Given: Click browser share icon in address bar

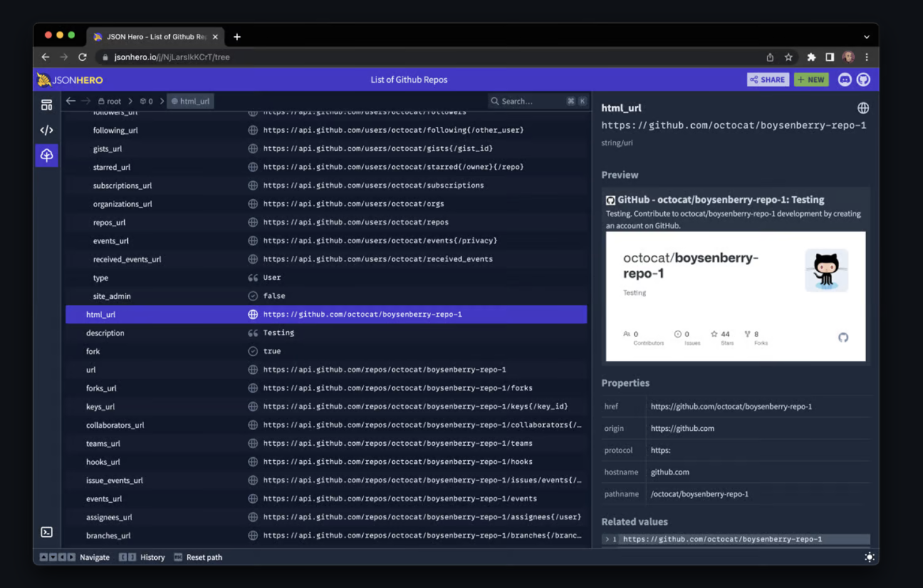Looking at the screenshot, I should (770, 57).
